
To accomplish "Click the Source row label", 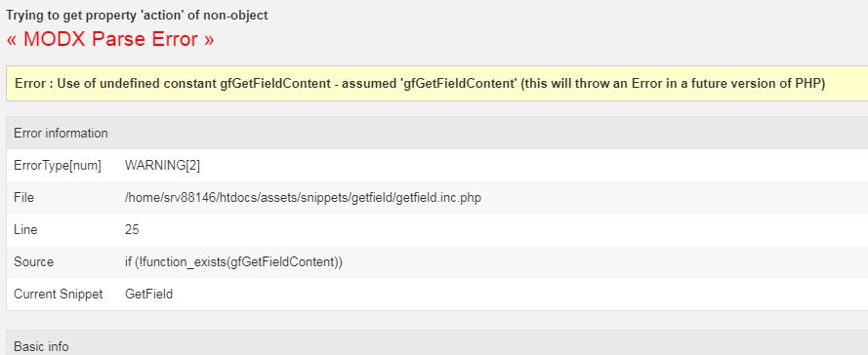I will [34, 261].
